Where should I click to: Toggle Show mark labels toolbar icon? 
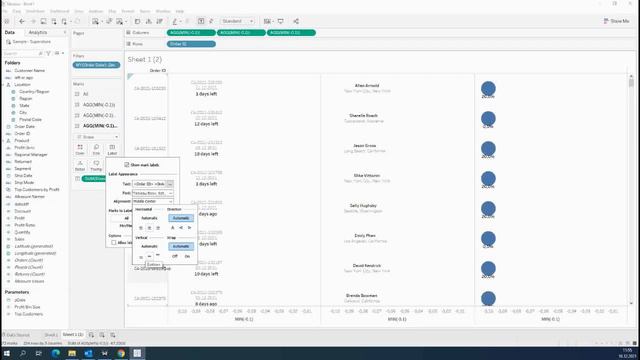coord(201,21)
